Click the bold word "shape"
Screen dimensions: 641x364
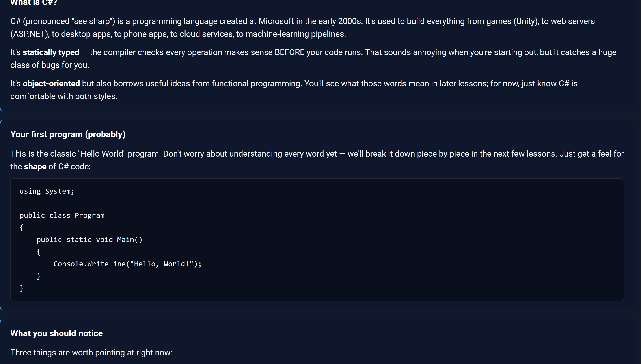tap(35, 166)
